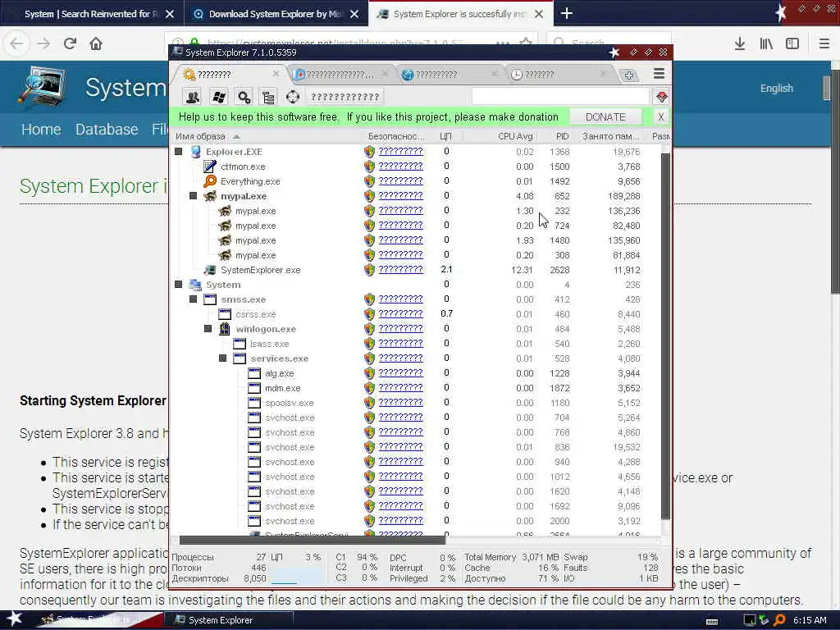This screenshot has height=630, width=840.
Task: Switch to Download System Explorer browser tab
Action: [276, 13]
